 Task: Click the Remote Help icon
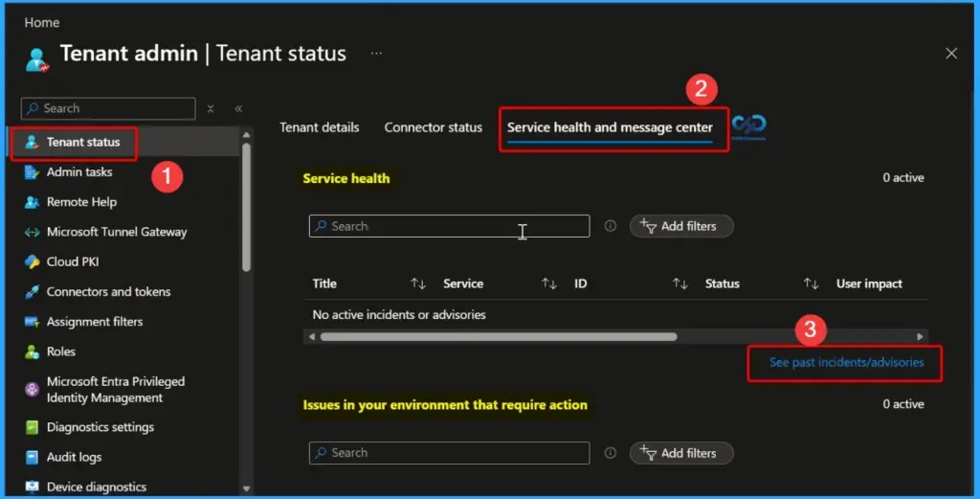click(x=32, y=202)
